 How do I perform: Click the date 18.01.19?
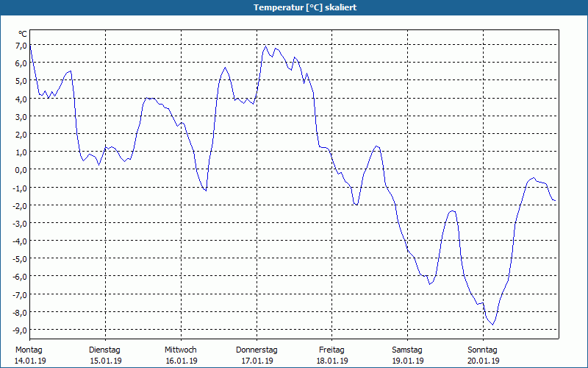pyautogui.click(x=333, y=361)
